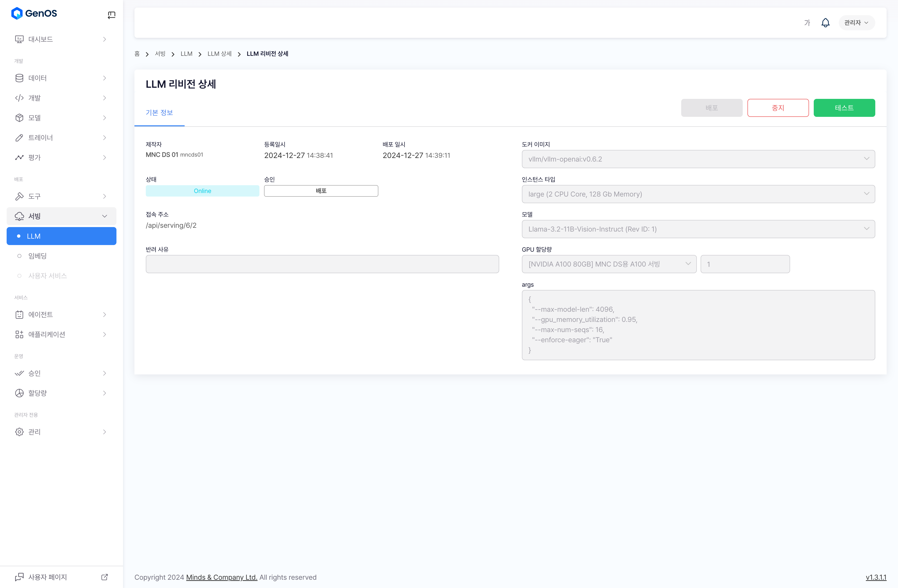Image resolution: width=898 pixels, height=588 pixels.
Task: Open the 대시보드 monitor icon menu
Action: [19, 39]
